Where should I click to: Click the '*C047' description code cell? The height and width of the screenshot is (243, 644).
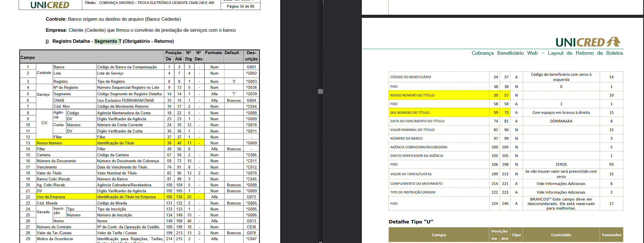251,239
